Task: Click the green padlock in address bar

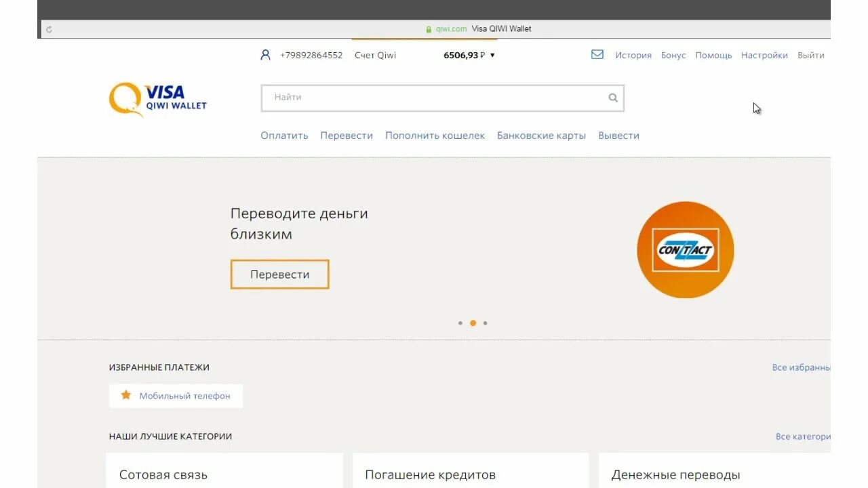Action: tap(429, 29)
